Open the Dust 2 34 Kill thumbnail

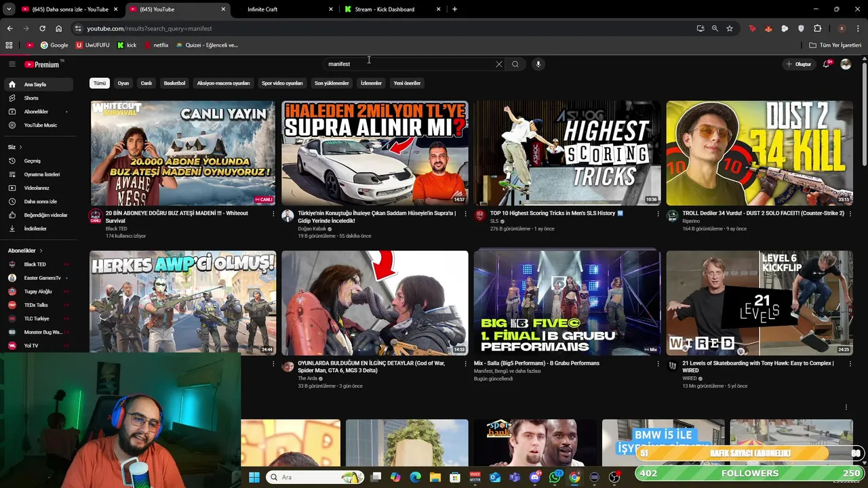click(x=759, y=153)
